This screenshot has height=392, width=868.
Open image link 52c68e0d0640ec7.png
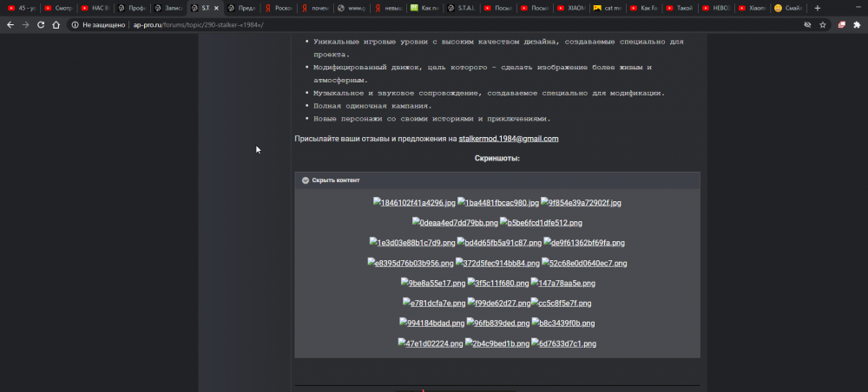coord(584,263)
